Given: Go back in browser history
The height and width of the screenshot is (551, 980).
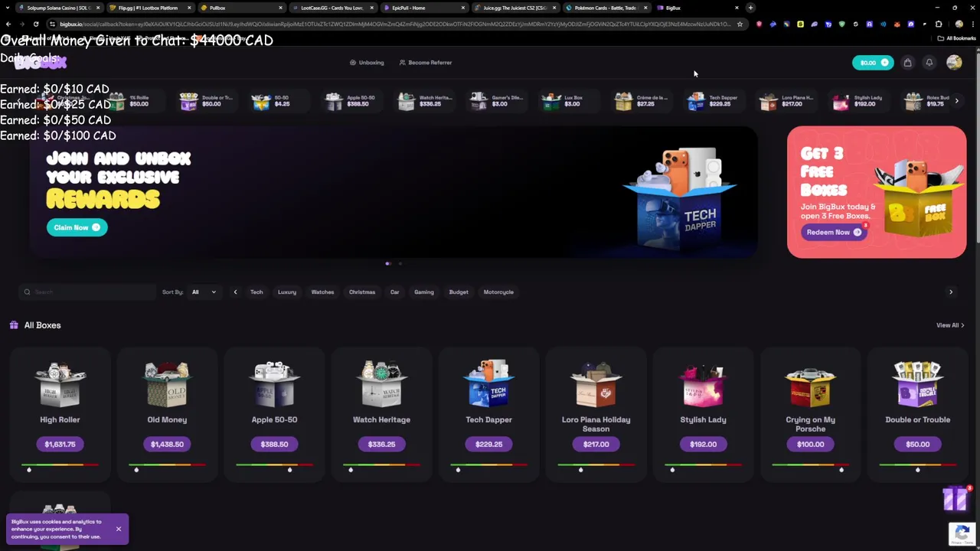Looking at the screenshot, I should point(8,24).
